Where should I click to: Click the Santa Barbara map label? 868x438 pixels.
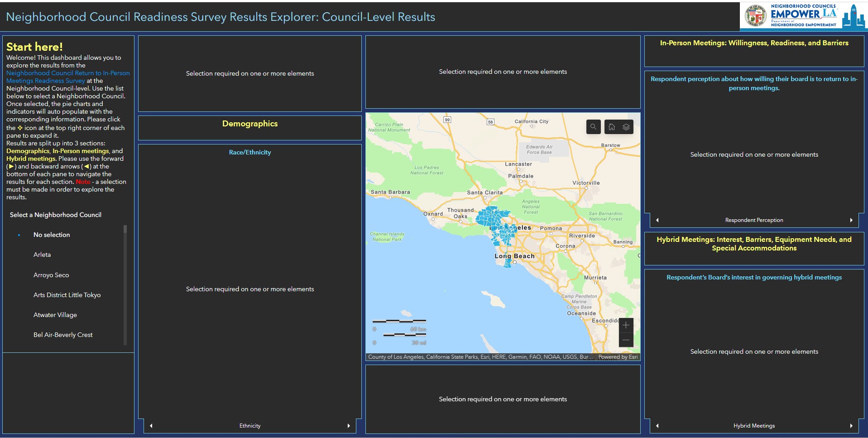point(390,192)
